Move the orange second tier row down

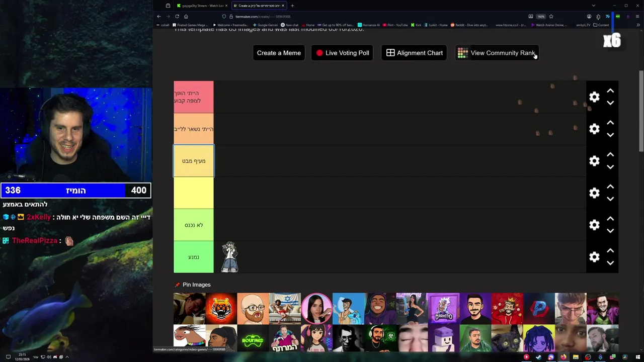[610, 135]
